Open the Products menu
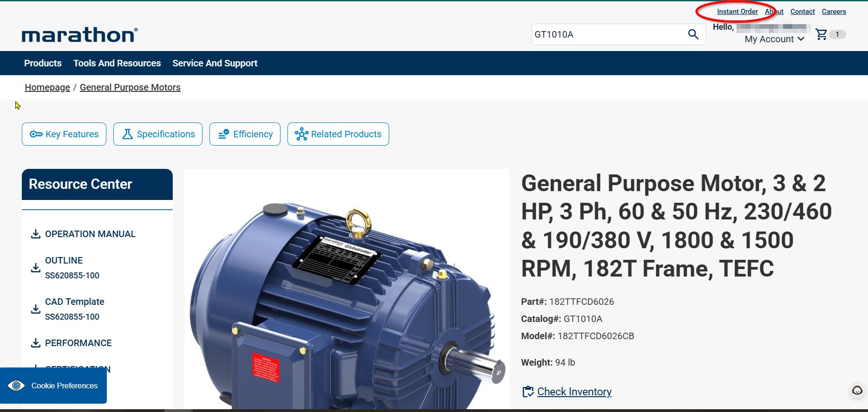Viewport: 868px width, 412px height. coord(43,63)
